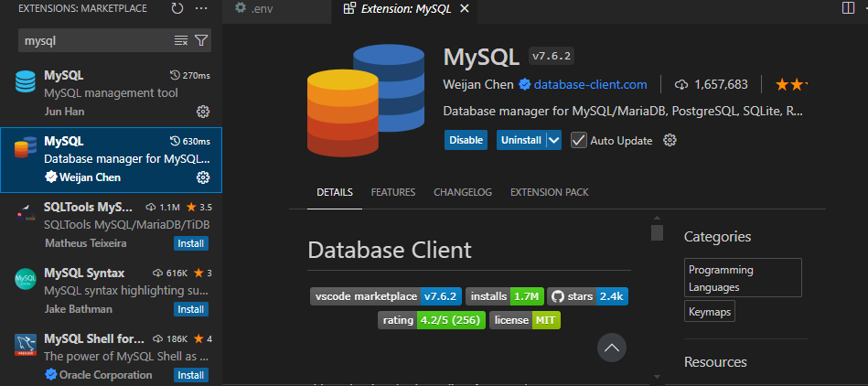Click the large MySQL extension logo
This screenshot has width=868, height=386.
366,102
